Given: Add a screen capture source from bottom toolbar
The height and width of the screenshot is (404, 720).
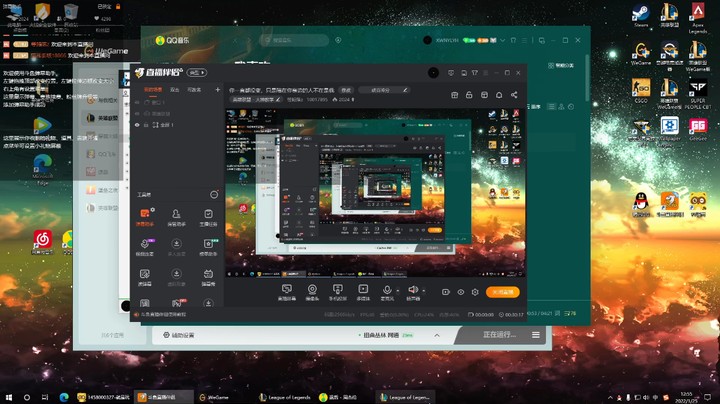Looking at the screenshot, I should coord(287,292).
